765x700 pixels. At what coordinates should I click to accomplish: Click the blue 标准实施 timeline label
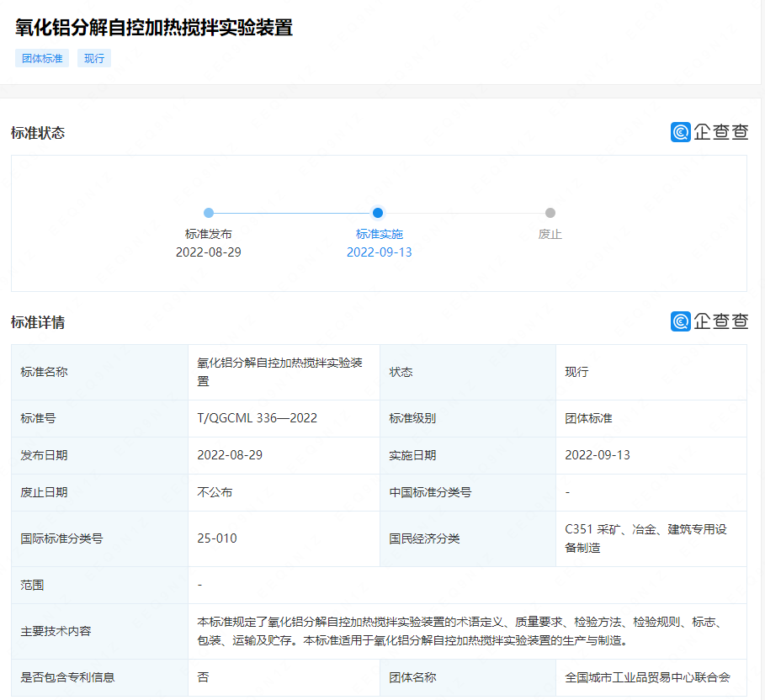[x=379, y=234]
